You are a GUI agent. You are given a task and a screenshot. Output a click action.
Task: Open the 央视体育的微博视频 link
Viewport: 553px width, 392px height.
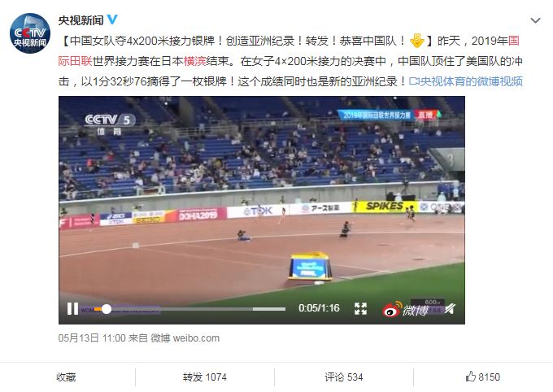pos(465,81)
